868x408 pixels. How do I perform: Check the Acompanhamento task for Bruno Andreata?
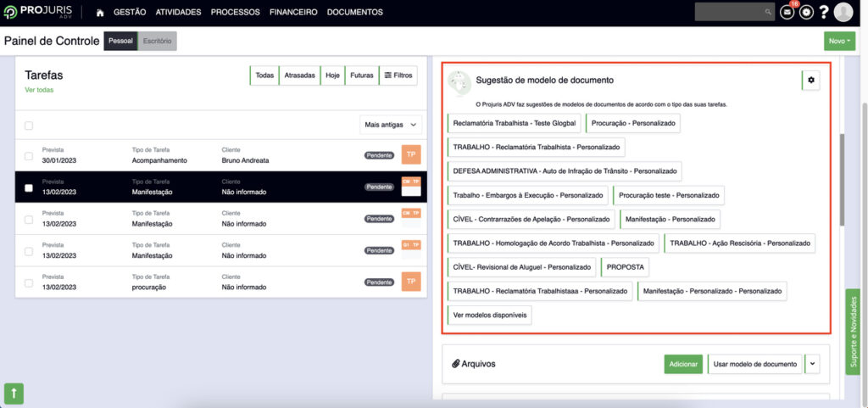29,156
